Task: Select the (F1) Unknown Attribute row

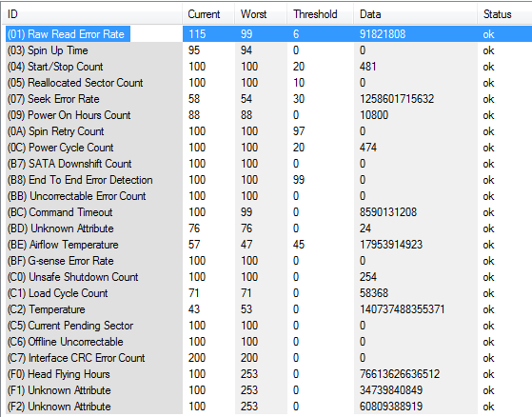Action: tap(267, 390)
